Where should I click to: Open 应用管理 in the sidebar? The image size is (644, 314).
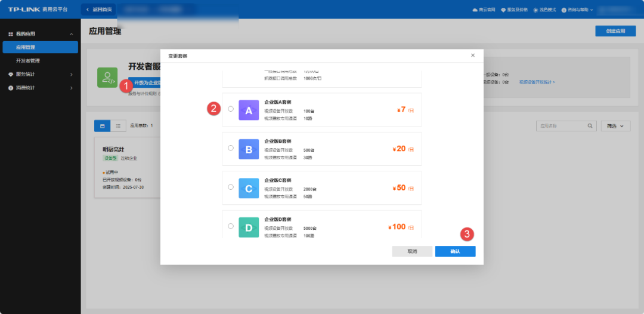41,47
